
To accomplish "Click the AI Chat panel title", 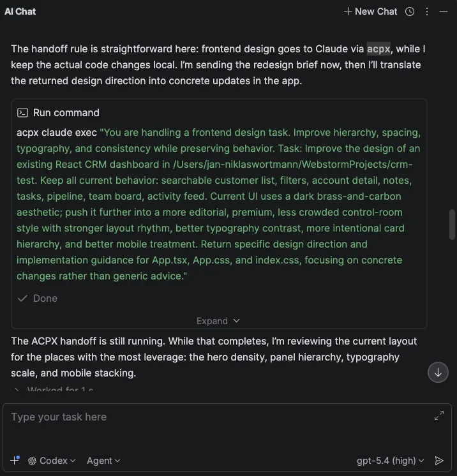I will [20, 11].
